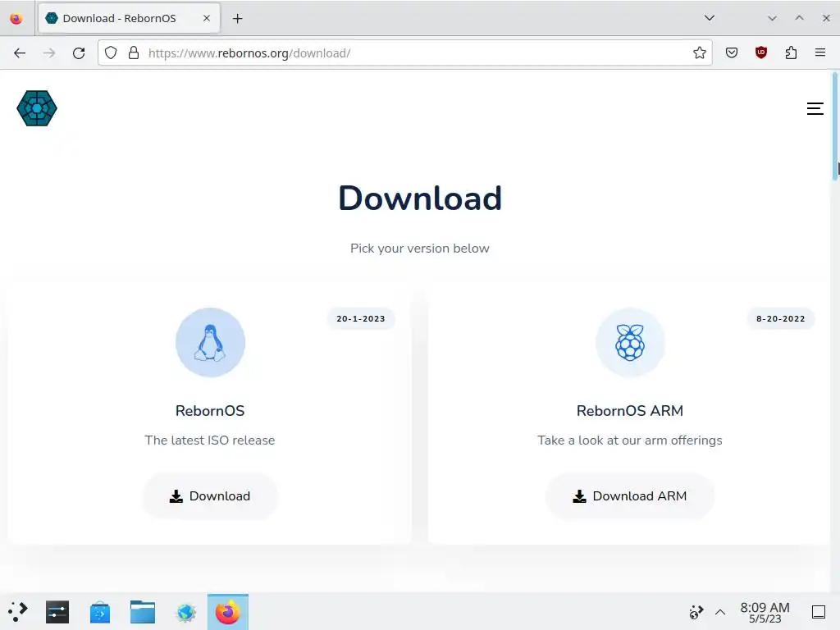Open the KDE application launcher

17,611
